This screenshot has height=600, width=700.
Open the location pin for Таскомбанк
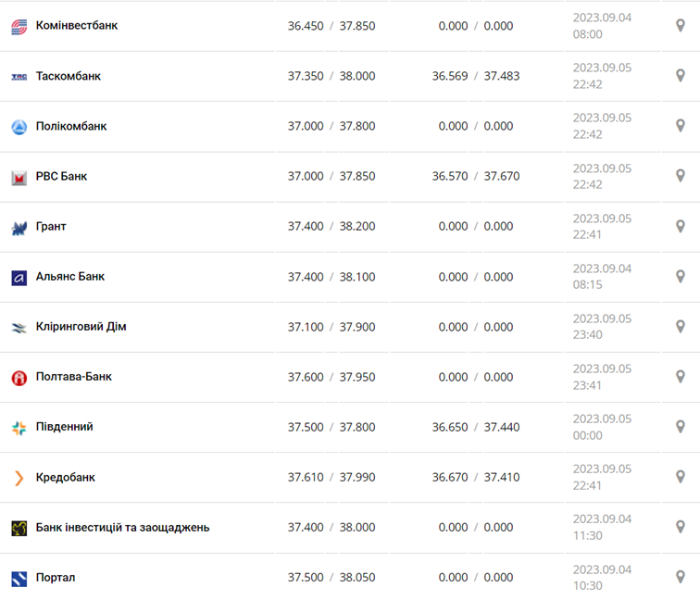pos(681,76)
